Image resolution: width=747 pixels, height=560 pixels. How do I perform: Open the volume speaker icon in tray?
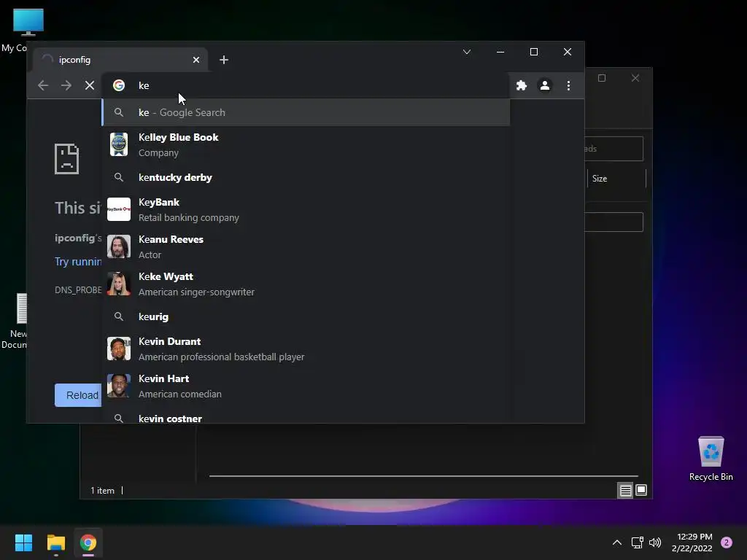[655, 542]
